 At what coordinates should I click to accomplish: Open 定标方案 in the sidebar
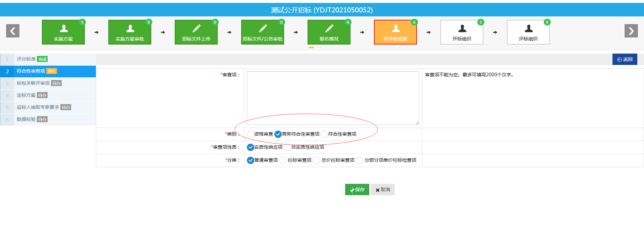[26, 95]
